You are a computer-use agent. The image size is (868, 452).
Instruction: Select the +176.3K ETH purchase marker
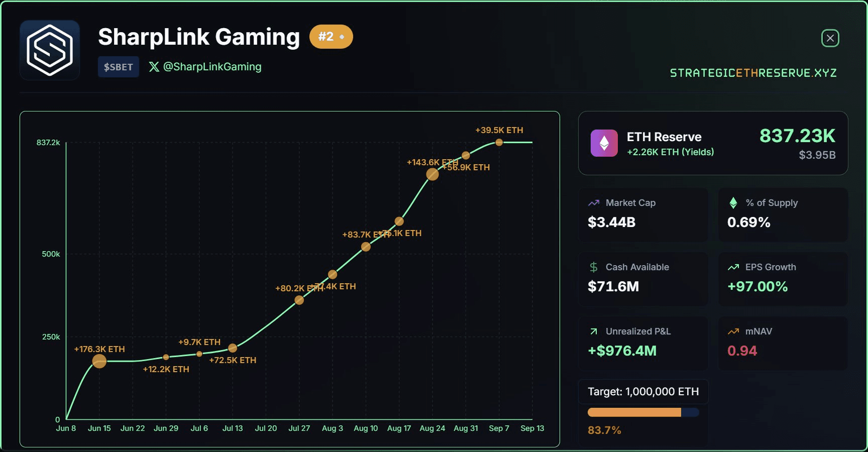click(99, 361)
